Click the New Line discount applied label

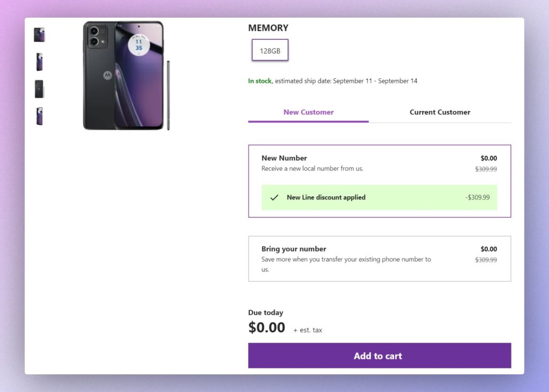coord(326,197)
